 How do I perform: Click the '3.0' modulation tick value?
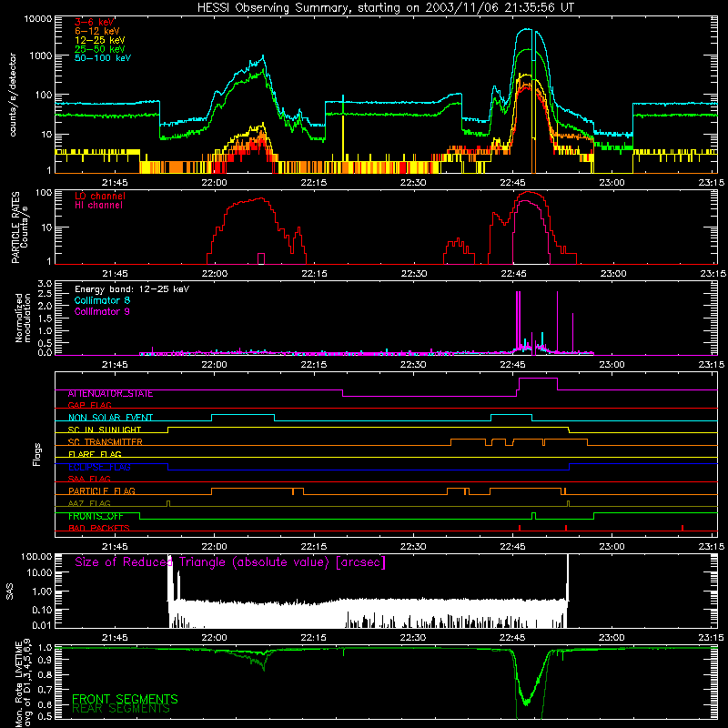pyautogui.click(x=45, y=284)
